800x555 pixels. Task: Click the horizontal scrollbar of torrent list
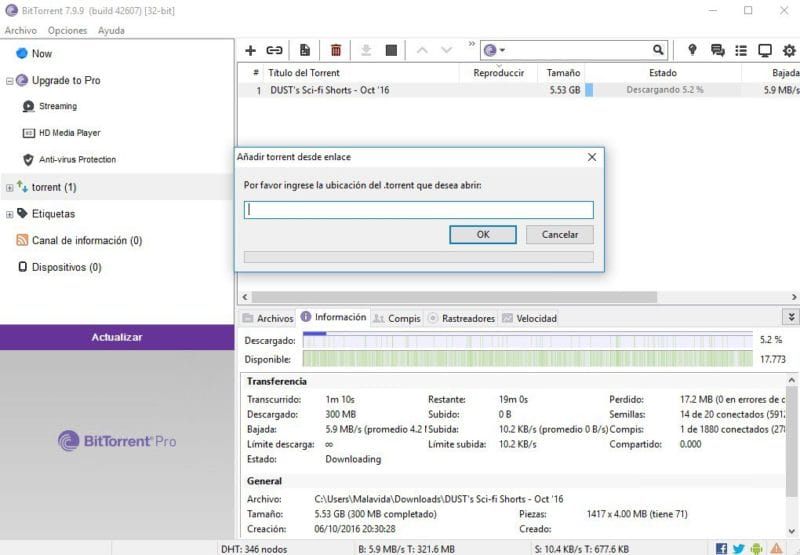454,297
